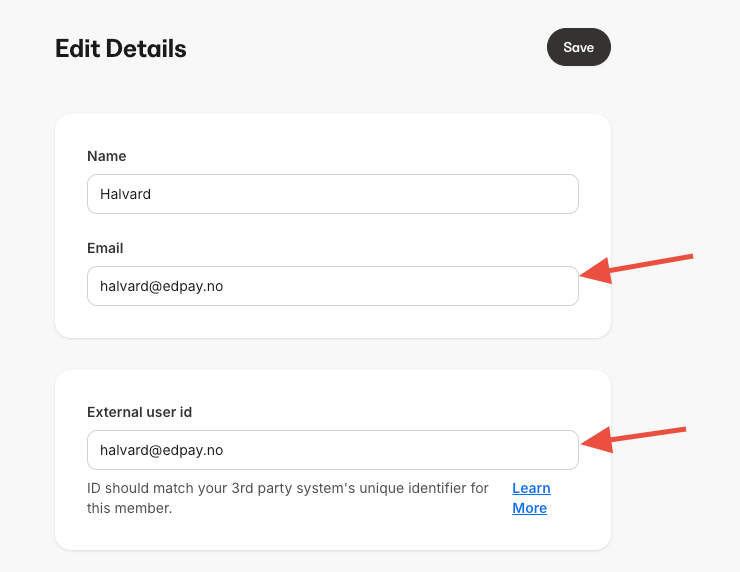Focus the Name input field
Image resolution: width=740 pixels, height=572 pixels.
tap(332, 194)
